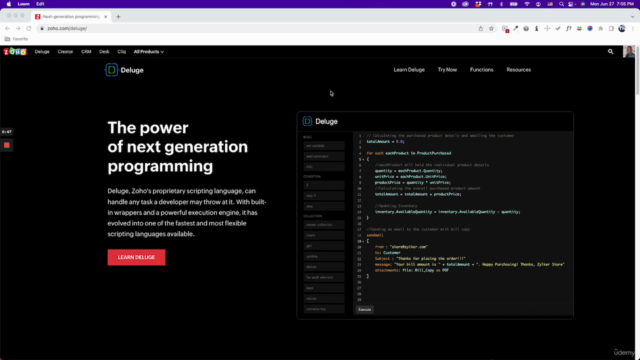Open the Chrome three-dot menu
Screen dimensions: 640x360
pyautogui.click(x=633, y=29)
